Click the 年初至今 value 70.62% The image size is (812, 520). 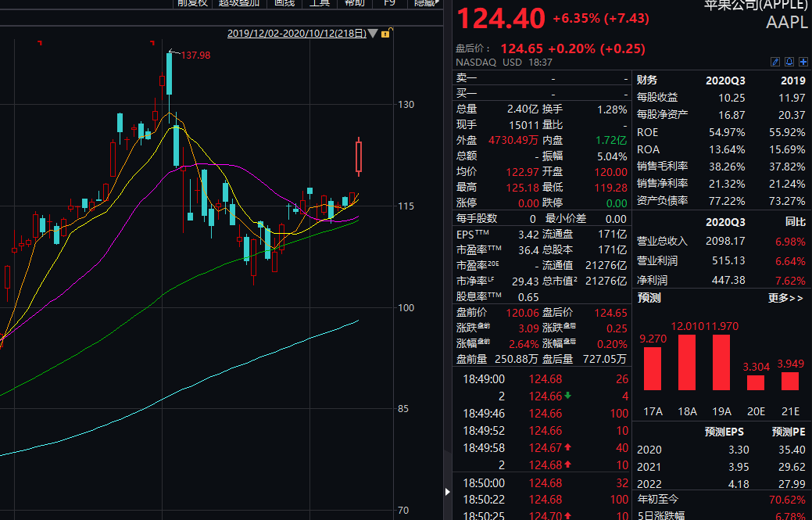coord(789,500)
